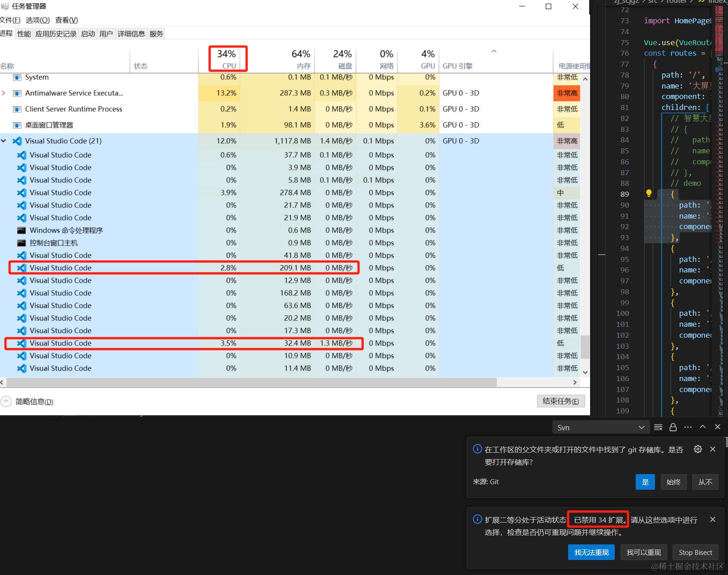Image resolution: width=728 pixels, height=575 pixels.
Task: Click the column sort chevron above GPU 引擎
Action: pos(494,52)
